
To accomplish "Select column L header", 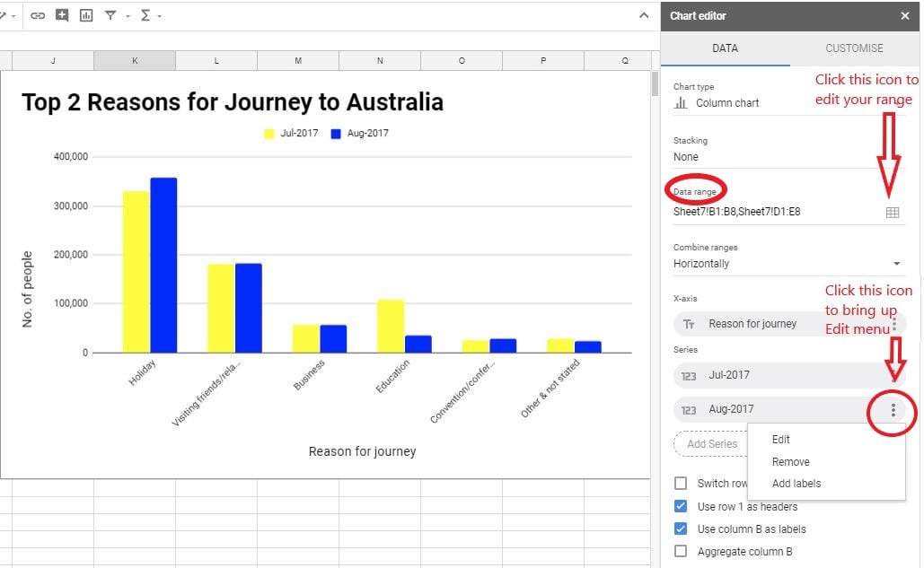I will 216,61.
